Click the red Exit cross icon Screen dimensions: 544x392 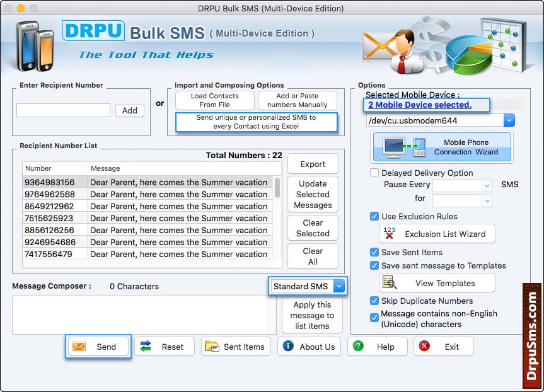click(424, 346)
